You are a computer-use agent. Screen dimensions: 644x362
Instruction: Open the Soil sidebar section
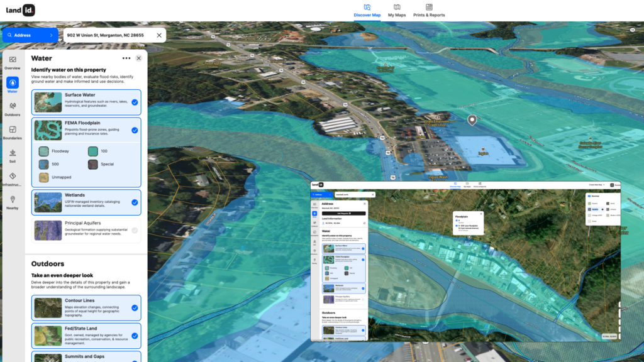click(x=13, y=155)
